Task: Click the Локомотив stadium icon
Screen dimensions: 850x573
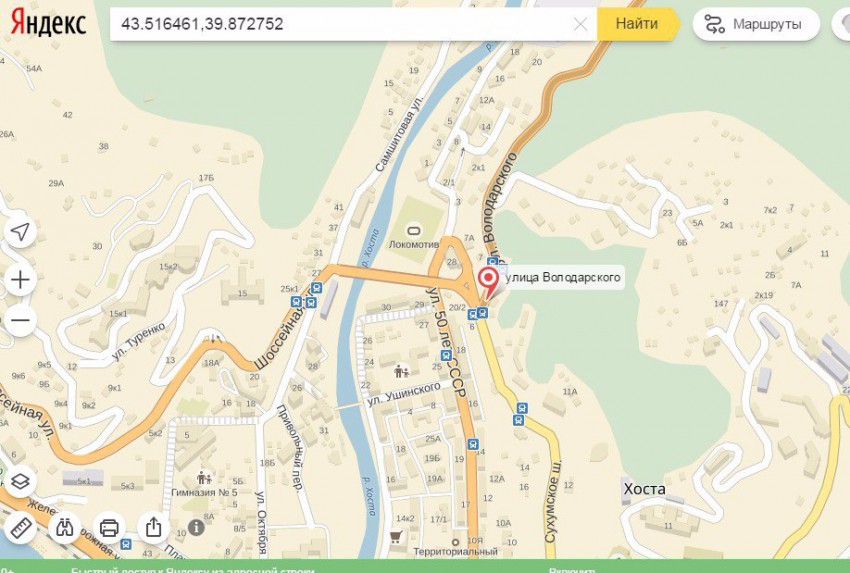Action: (x=414, y=231)
